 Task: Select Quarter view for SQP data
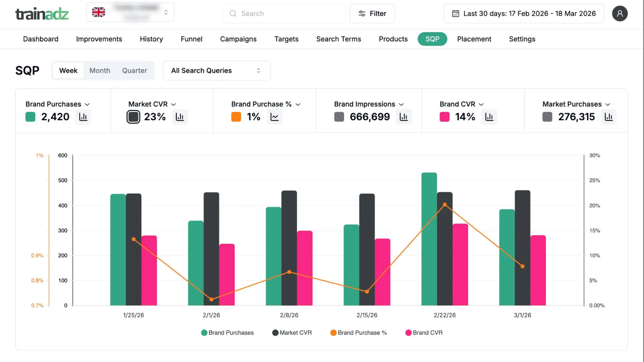(135, 70)
